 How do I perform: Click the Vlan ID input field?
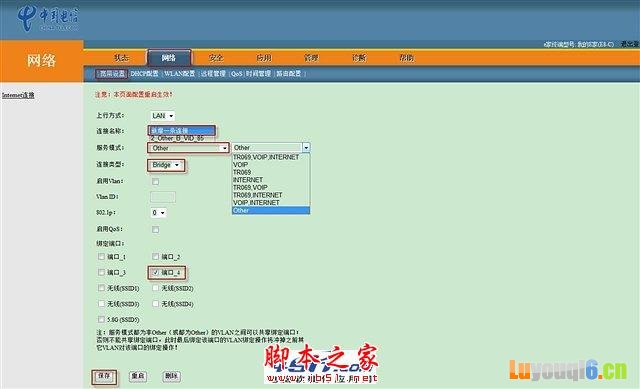pyautogui.click(x=163, y=197)
